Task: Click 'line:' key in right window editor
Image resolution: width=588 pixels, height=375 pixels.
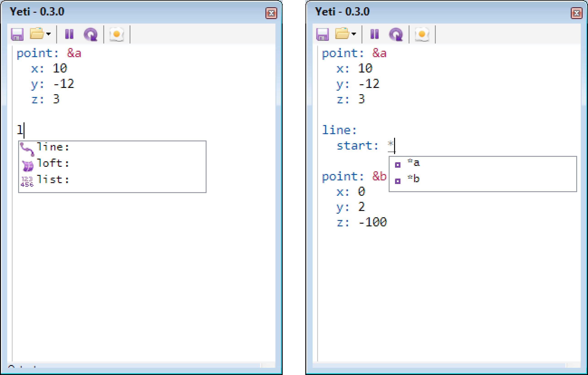Action: (340, 130)
